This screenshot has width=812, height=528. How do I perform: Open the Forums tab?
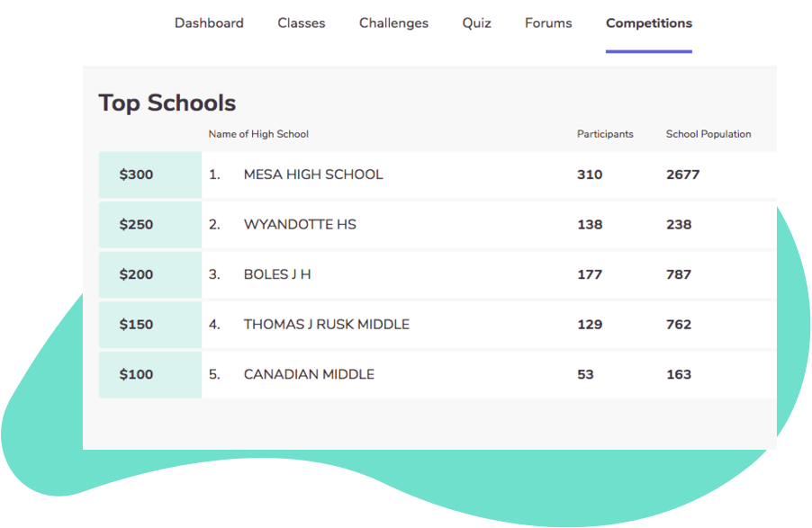coord(548,23)
